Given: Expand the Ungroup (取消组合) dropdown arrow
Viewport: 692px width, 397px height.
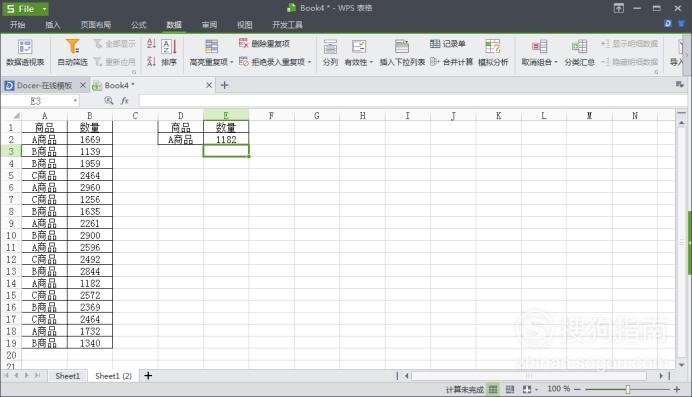Looking at the screenshot, I should point(556,62).
